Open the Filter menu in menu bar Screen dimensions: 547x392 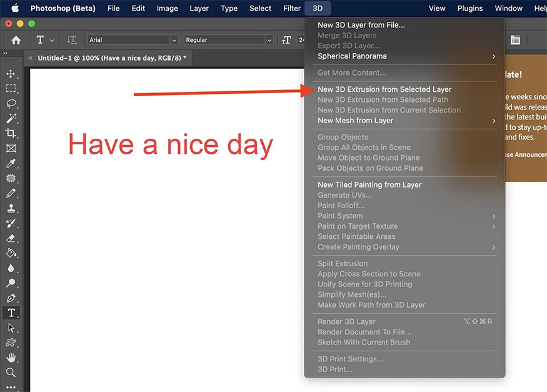point(292,8)
